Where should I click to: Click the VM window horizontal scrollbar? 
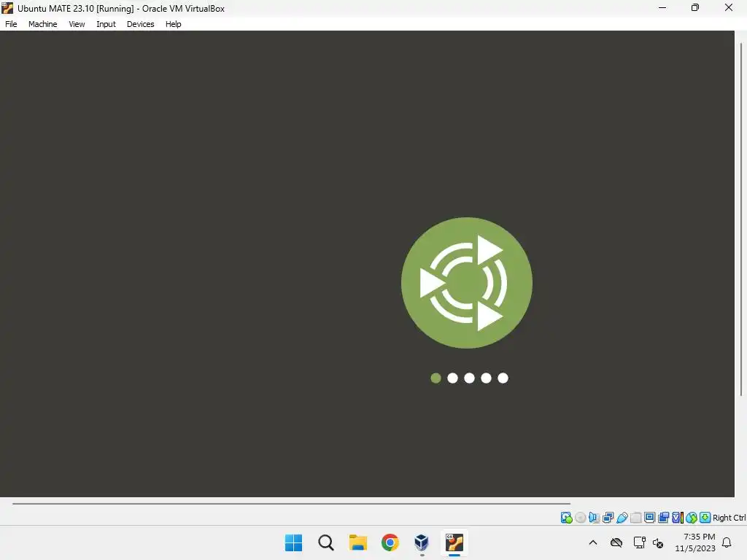(291, 503)
